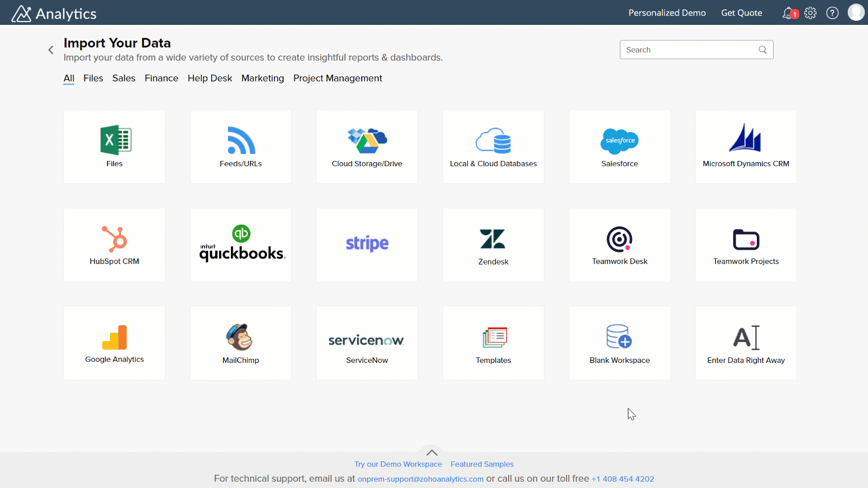Switch to the Marketing tab
The width and height of the screenshot is (868, 488).
[x=263, y=78]
